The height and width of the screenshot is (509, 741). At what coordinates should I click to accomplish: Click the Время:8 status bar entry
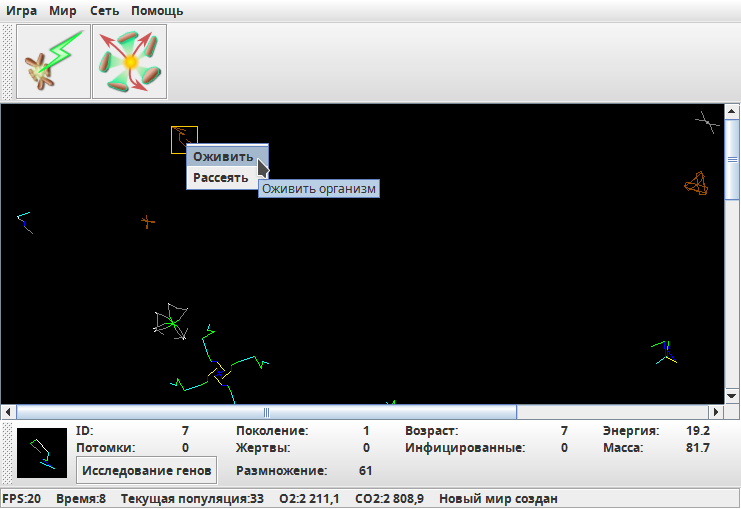click(x=81, y=499)
